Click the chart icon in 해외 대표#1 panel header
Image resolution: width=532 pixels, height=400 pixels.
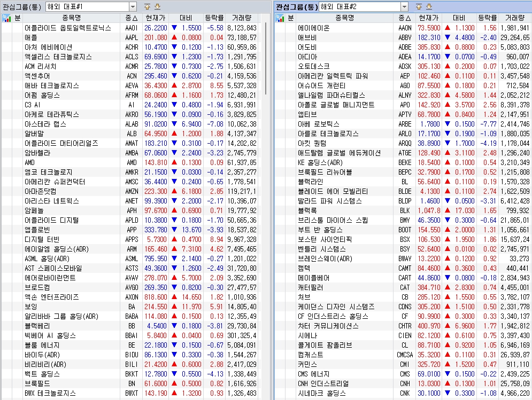(x=6, y=18)
